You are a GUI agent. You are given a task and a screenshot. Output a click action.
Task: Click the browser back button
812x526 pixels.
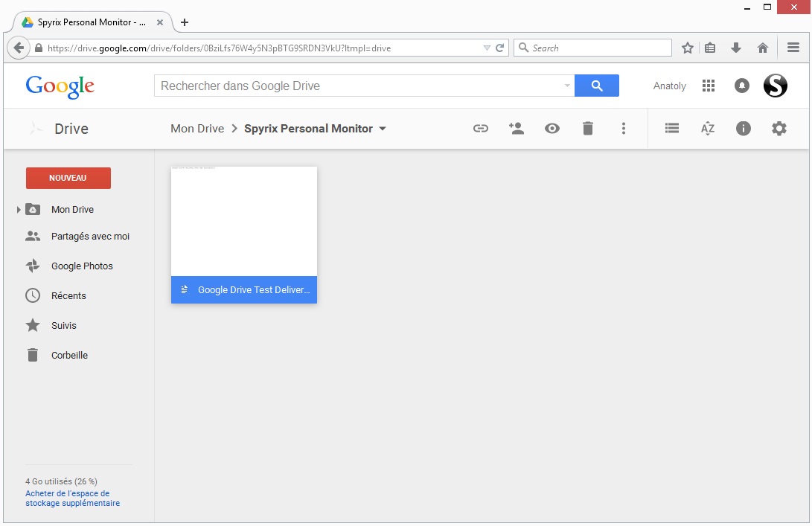tap(19, 48)
